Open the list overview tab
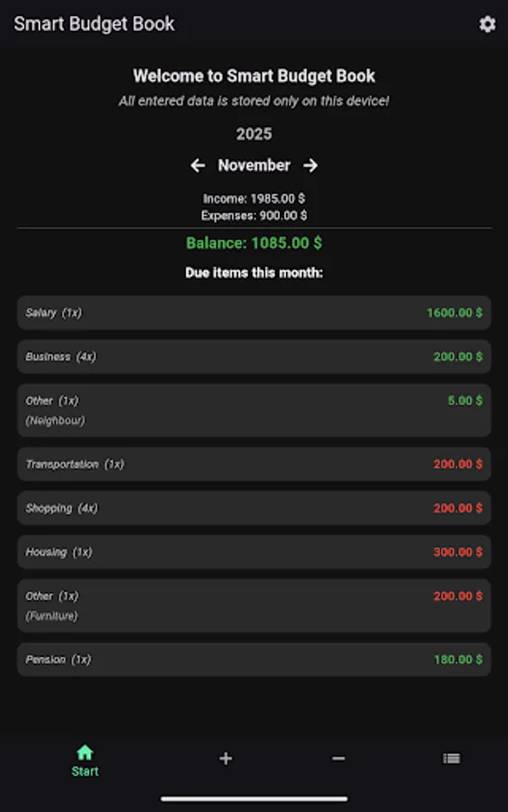The image size is (508, 812). pos(451,759)
